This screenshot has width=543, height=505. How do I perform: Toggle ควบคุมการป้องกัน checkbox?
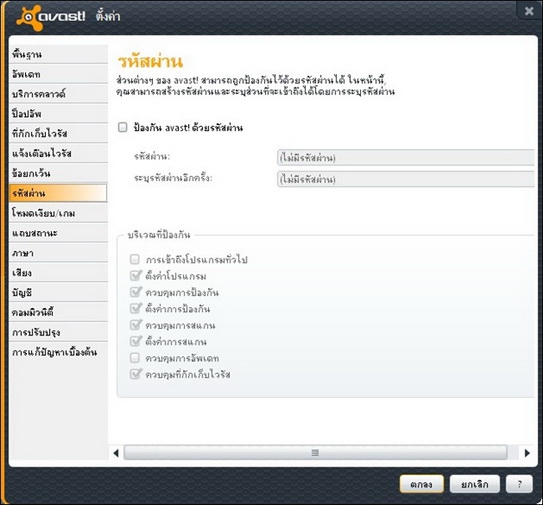135,292
